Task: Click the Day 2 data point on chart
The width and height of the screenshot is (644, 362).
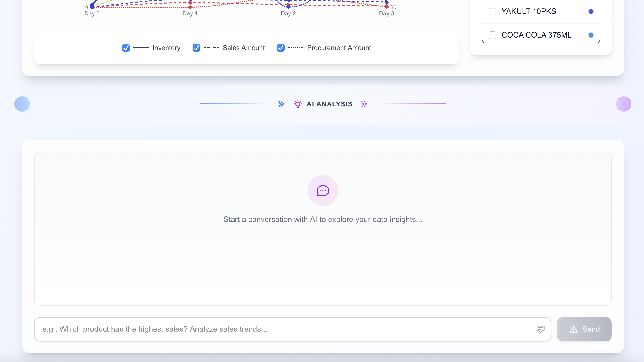Action: click(288, 5)
